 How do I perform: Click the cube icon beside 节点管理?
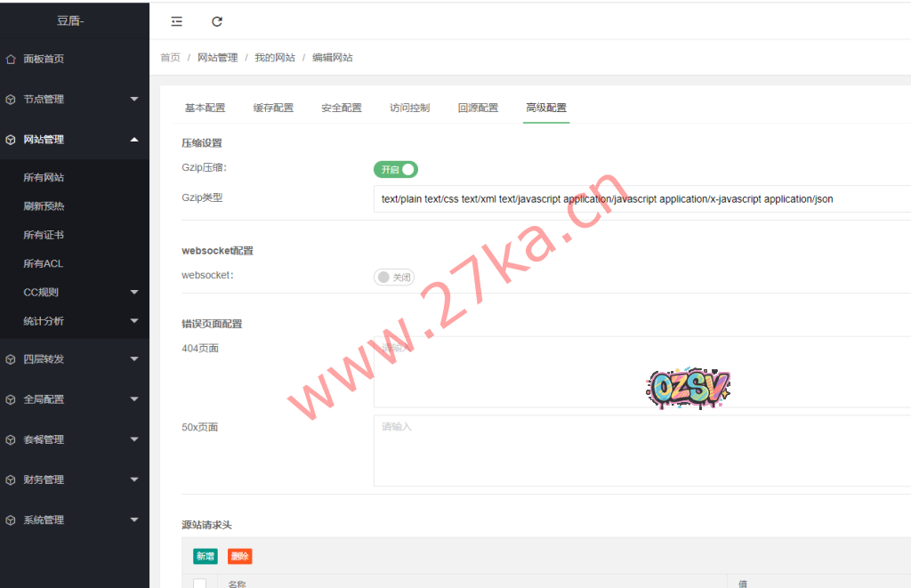(11, 100)
